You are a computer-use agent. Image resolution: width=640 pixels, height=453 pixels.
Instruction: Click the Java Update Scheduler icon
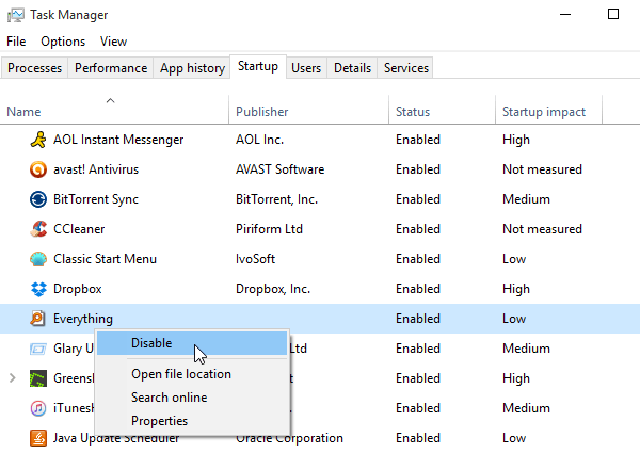coord(38,438)
